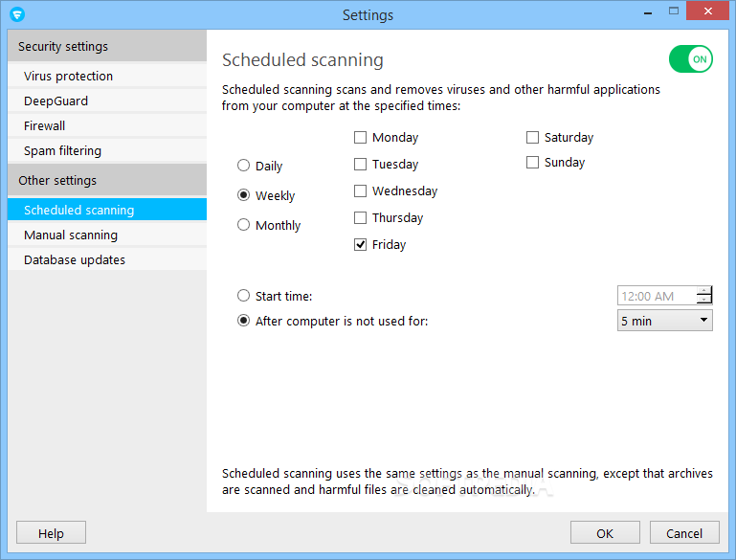Screen dimensions: 736x560
Task: Open DeepGuard settings page
Action: 107,101
